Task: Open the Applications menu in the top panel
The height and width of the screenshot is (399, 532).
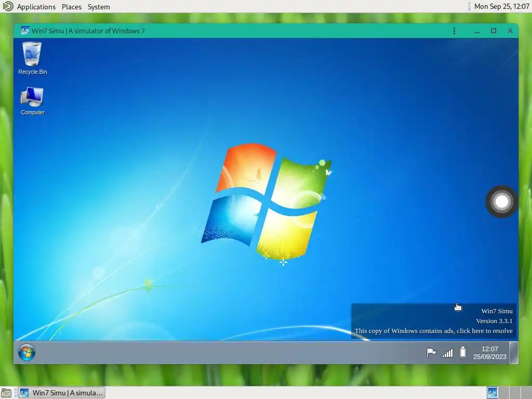Action: pos(36,7)
